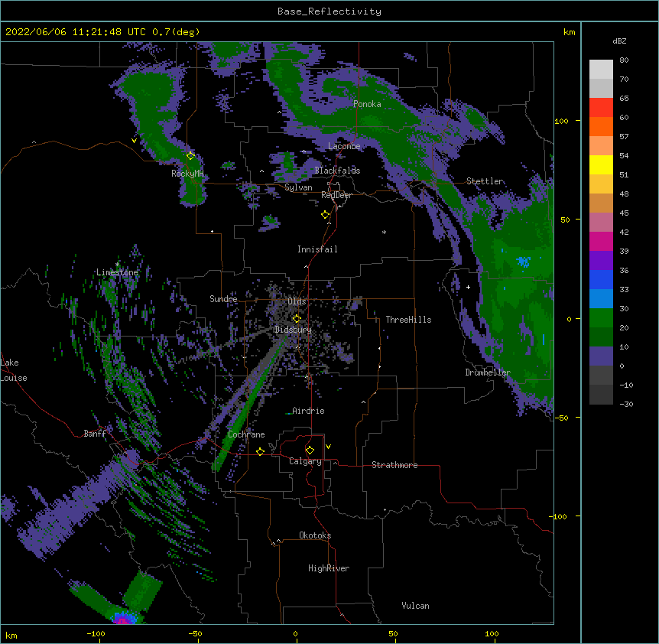Pick the yellow 54-51 dBZ legend swatch

coord(601,165)
